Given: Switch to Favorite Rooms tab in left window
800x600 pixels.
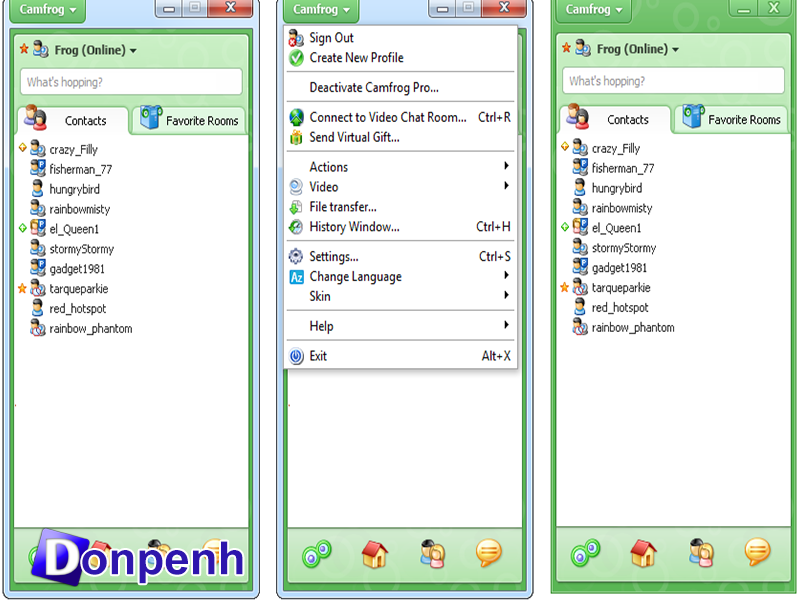Looking at the screenshot, I should (189, 120).
